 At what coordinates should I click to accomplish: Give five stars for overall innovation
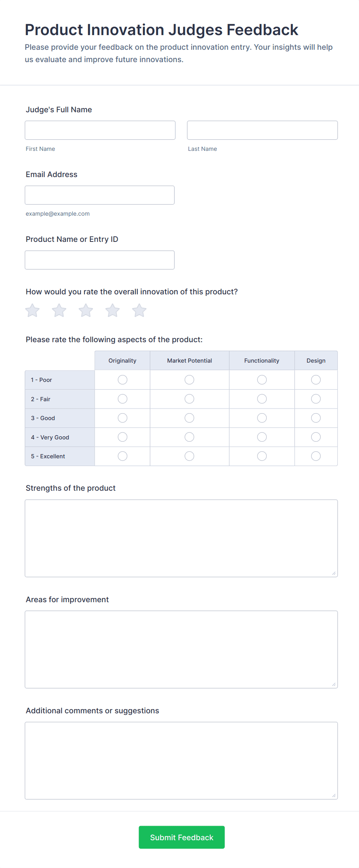[x=139, y=311]
